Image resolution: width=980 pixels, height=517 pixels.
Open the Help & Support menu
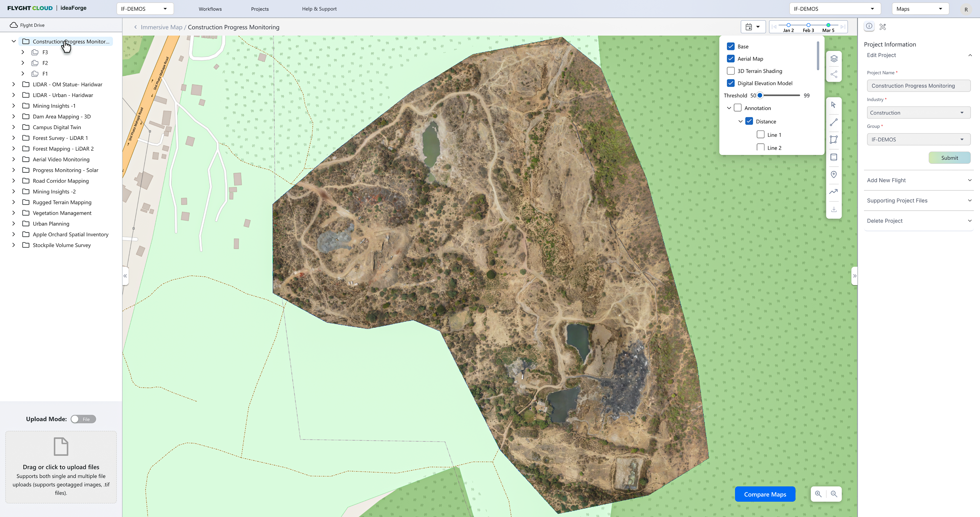pos(319,9)
